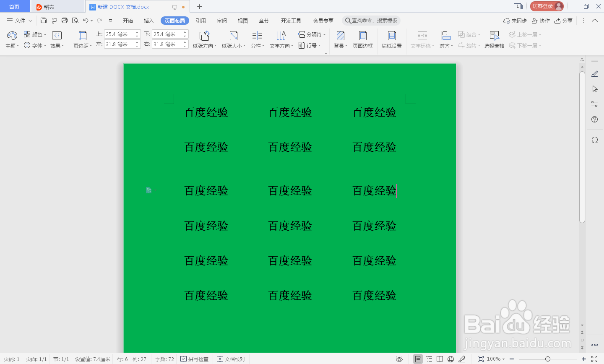
Task: Click zoom slider handle
Action: pos(548,359)
